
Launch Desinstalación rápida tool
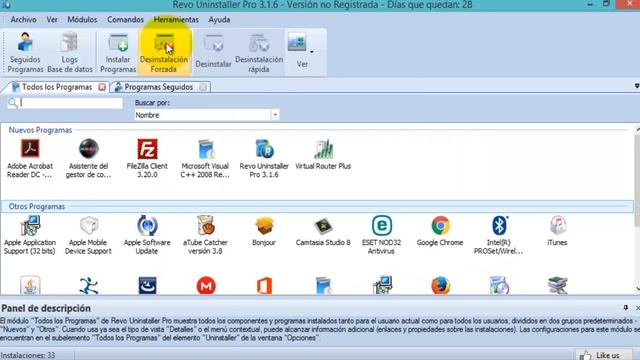[x=259, y=53]
